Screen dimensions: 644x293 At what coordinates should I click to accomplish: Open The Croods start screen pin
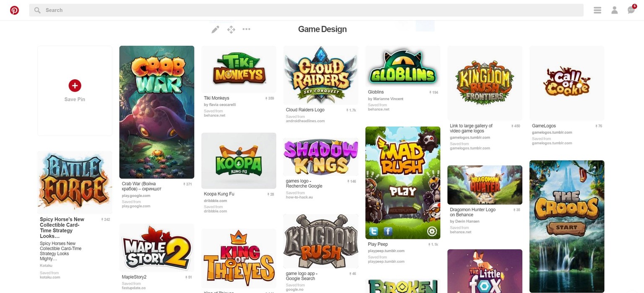click(567, 226)
